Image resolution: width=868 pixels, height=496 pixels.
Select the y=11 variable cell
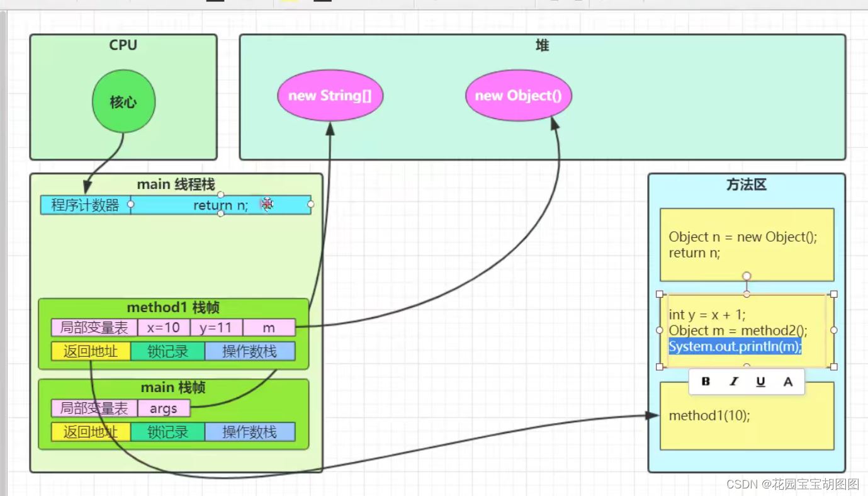coord(217,328)
